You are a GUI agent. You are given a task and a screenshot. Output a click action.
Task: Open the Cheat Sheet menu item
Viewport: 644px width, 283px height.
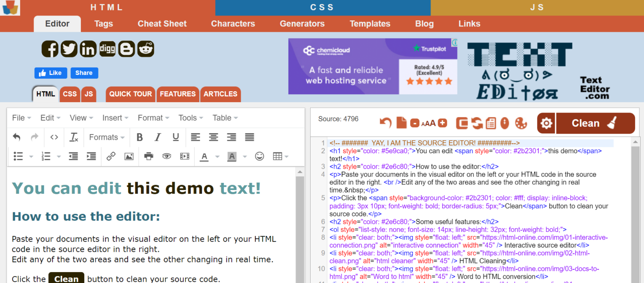point(162,24)
